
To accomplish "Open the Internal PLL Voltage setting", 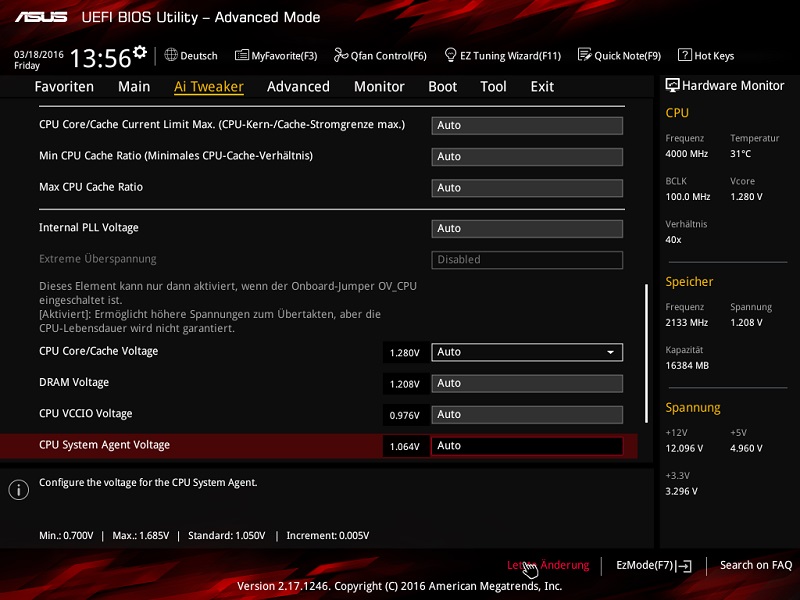I will tap(527, 229).
